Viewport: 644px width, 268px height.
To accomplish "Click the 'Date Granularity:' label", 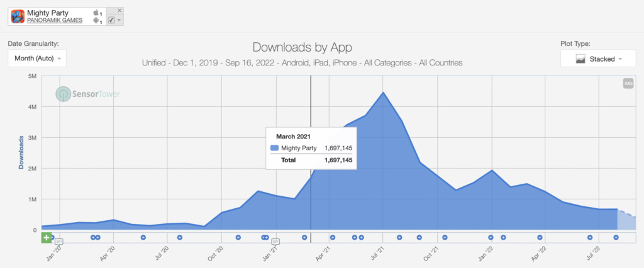I will [33, 43].
